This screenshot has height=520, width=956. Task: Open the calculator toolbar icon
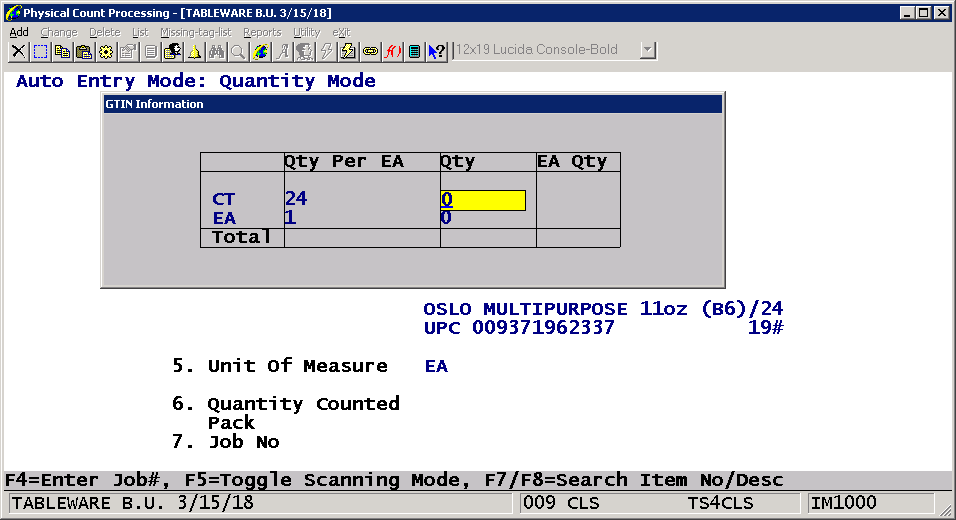pyautogui.click(x=414, y=52)
